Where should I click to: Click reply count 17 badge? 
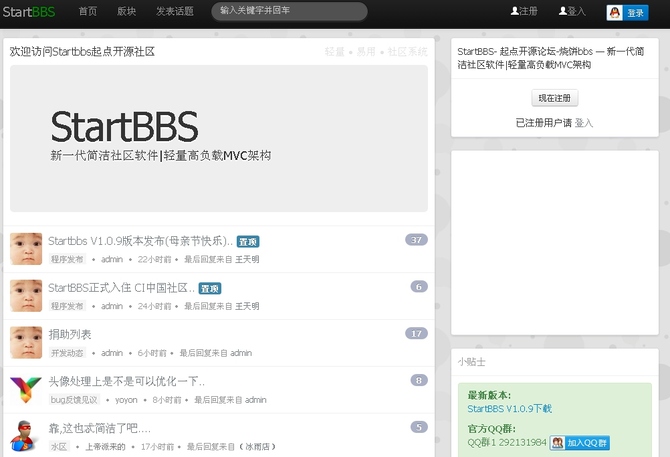[x=416, y=333]
